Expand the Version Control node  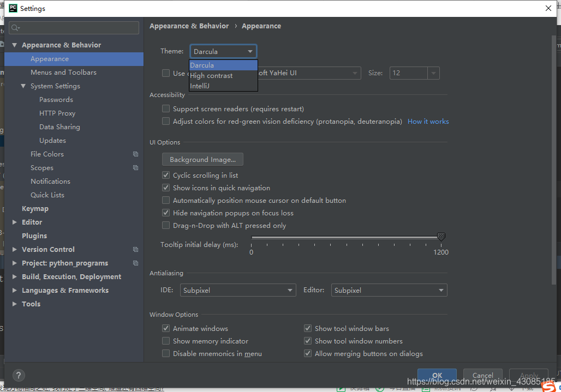click(14, 249)
